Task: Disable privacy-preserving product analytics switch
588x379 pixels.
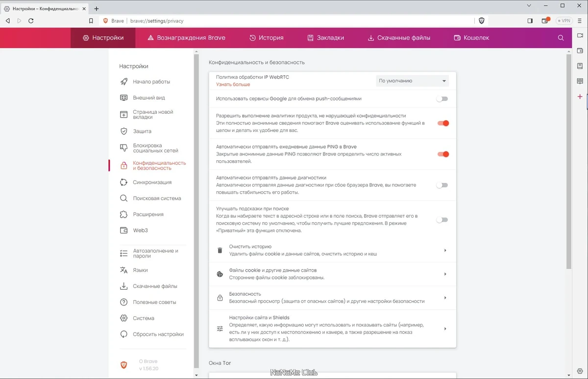Action: 443,123
